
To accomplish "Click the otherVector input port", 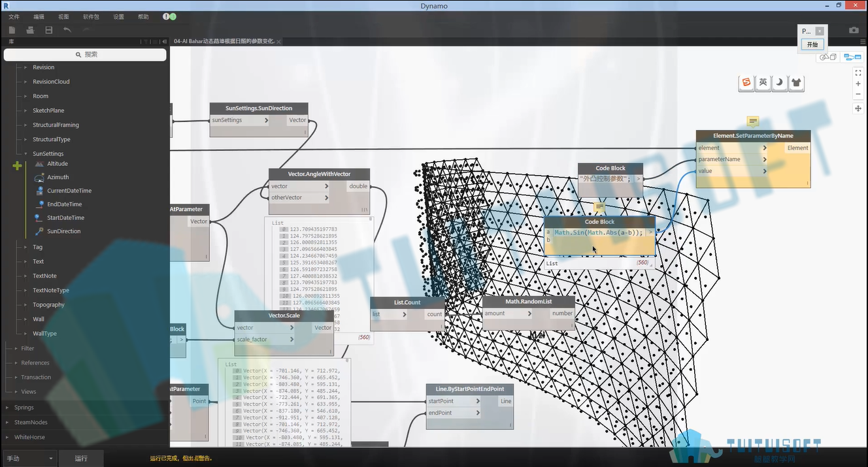I will [299, 197].
